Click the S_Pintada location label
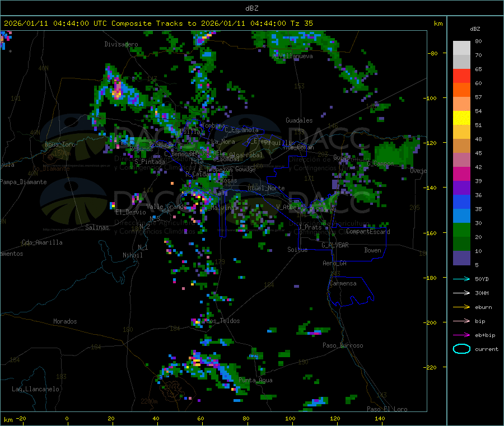This screenshot has width=504, height=426. pos(150,162)
